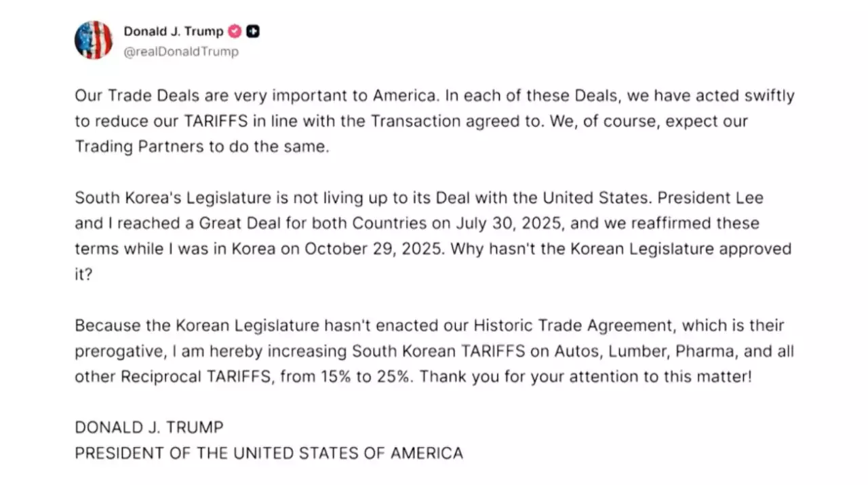Open the @realDonaldTrump handle link
868x485 pixels.
pos(181,52)
